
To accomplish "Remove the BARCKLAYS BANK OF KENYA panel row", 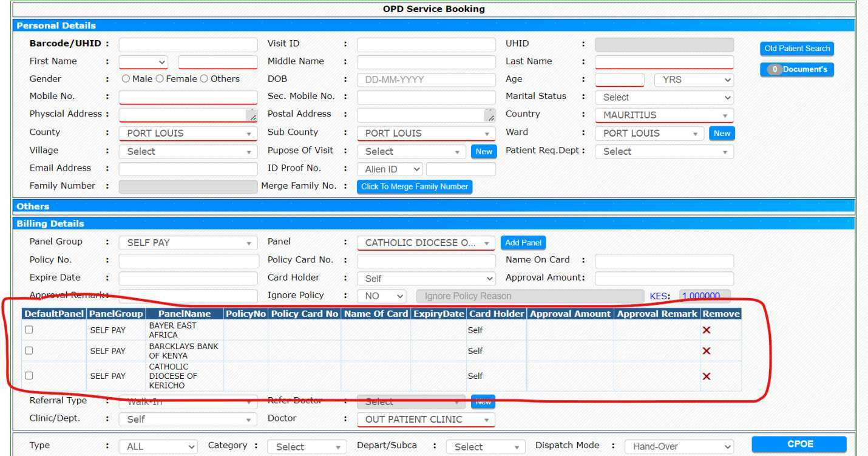I will (x=705, y=350).
